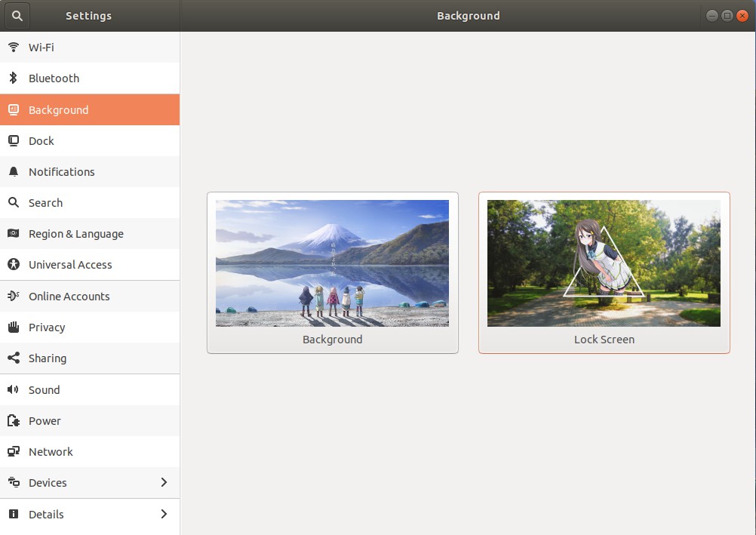Click the Sound speaker icon
This screenshot has height=535, width=756.
tap(13, 390)
